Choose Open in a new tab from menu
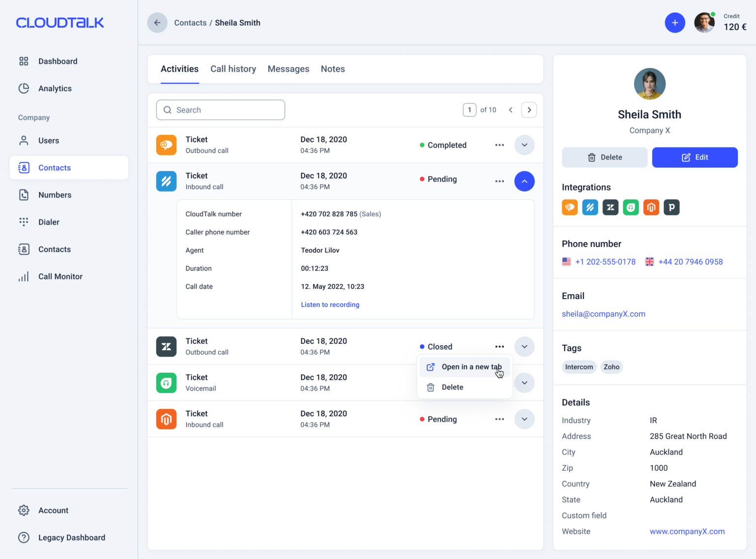 (x=465, y=367)
